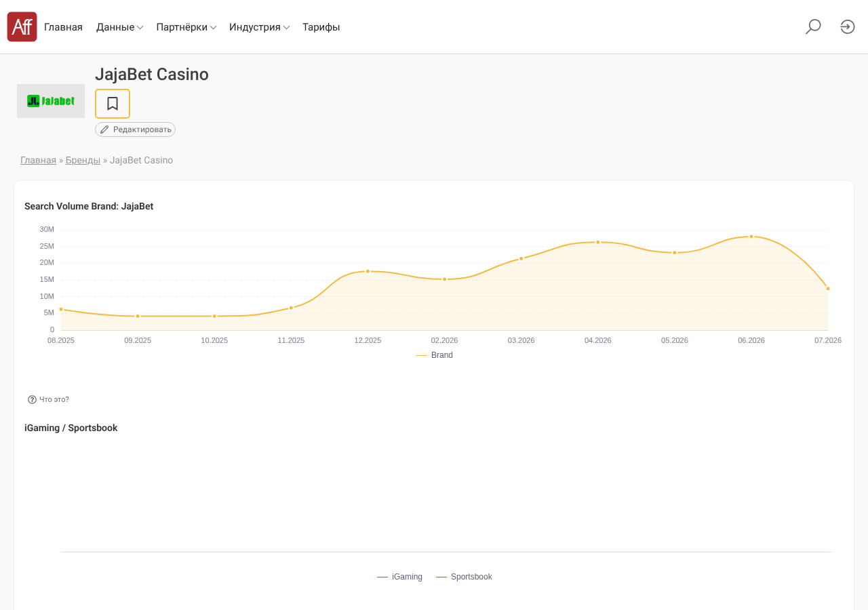Viewport: 868px width, 610px height.
Task: Open the search magnifier icon
Action: tap(813, 27)
